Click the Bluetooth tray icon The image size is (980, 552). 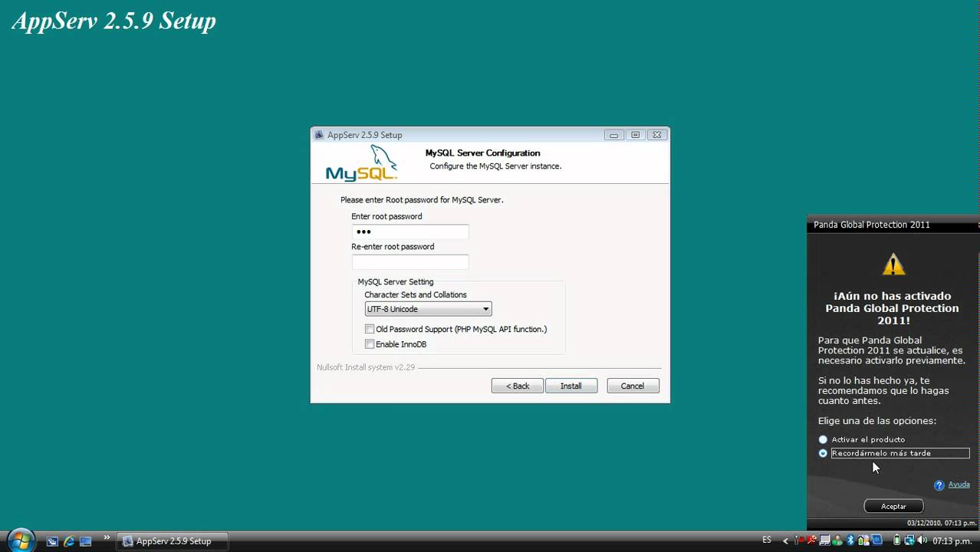(850, 540)
